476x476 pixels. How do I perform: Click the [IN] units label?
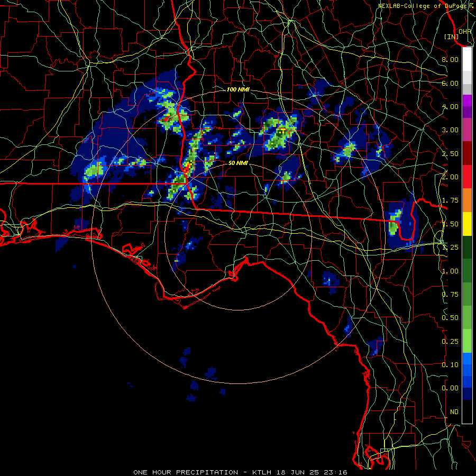pos(452,36)
